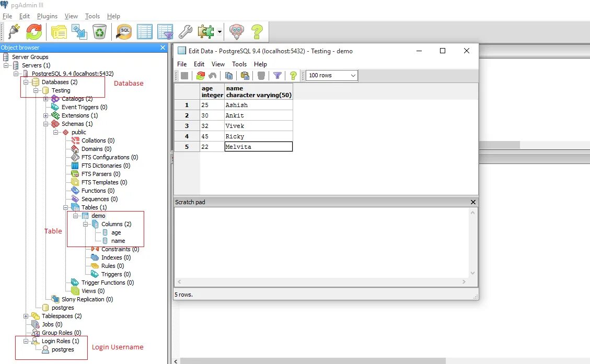This screenshot has height=364, width=590.
Task: Refresh the selected object in main toolbar
Action: tap(34, 31)
